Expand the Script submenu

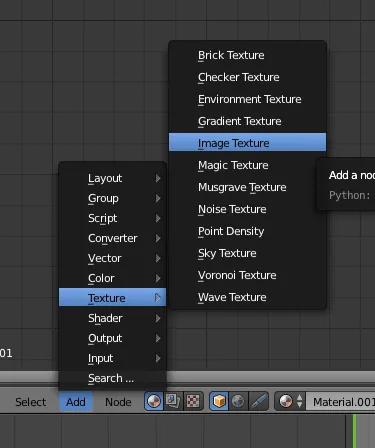pos(112,218)
